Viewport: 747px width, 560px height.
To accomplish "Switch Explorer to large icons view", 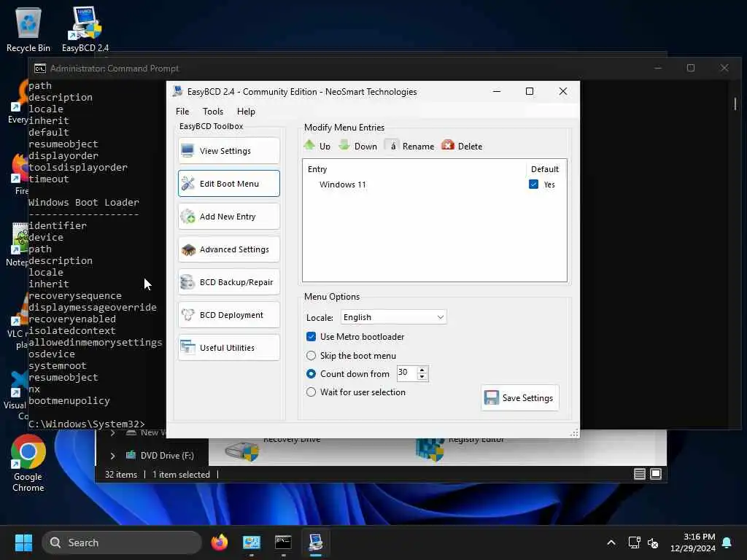I will pos(656,474).
